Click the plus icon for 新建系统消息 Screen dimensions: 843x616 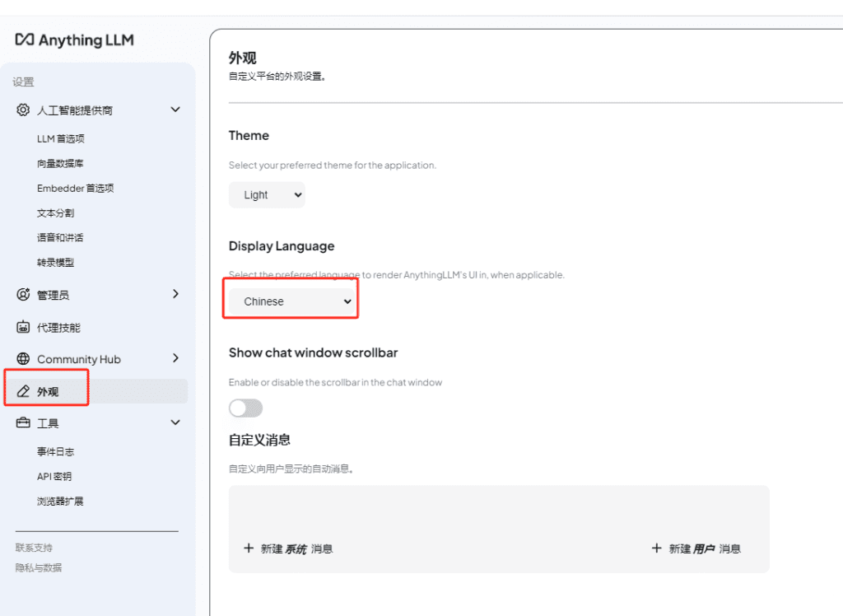click(249, 548)
